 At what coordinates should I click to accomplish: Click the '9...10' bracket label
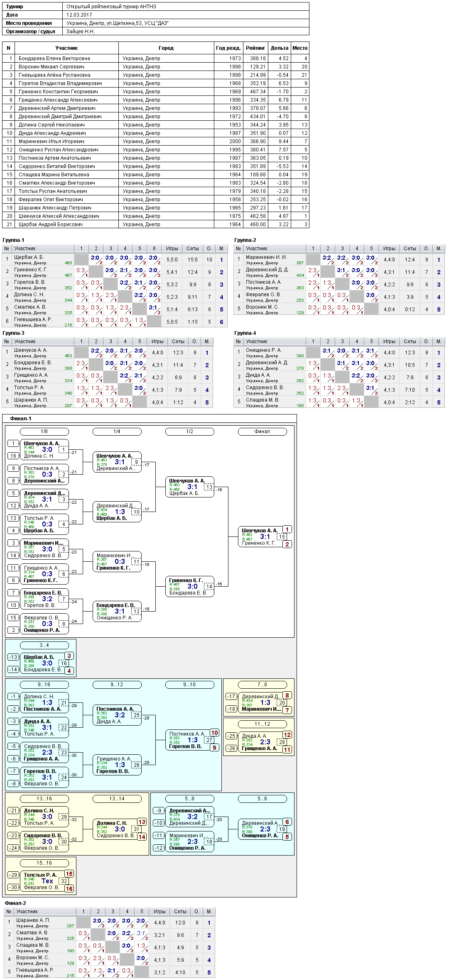(189, 685)
